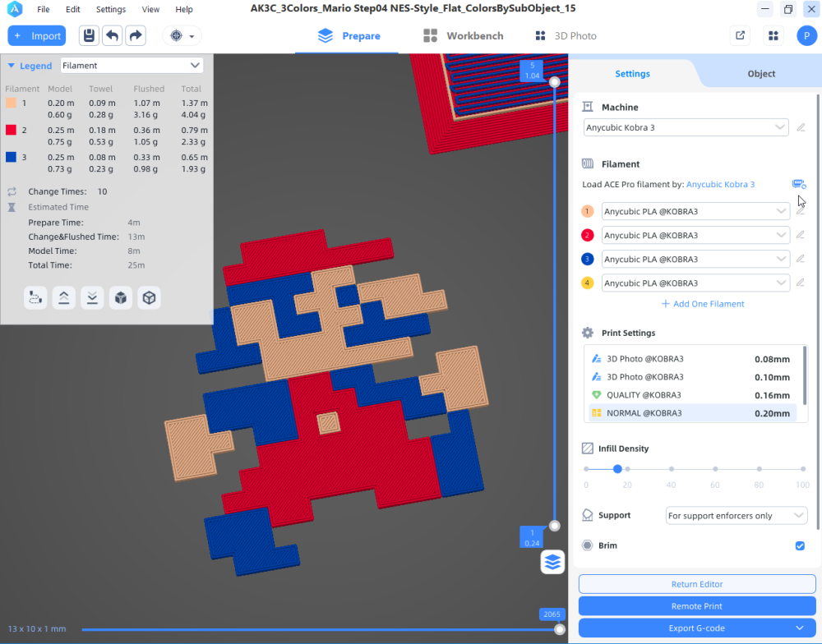
Task: Open filament 4 material dropdown
Action: tap(695, 283)
